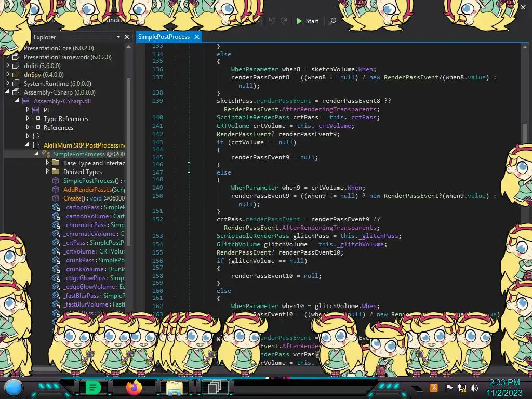Select the _edgeGlowPass field

pos(94,277)
